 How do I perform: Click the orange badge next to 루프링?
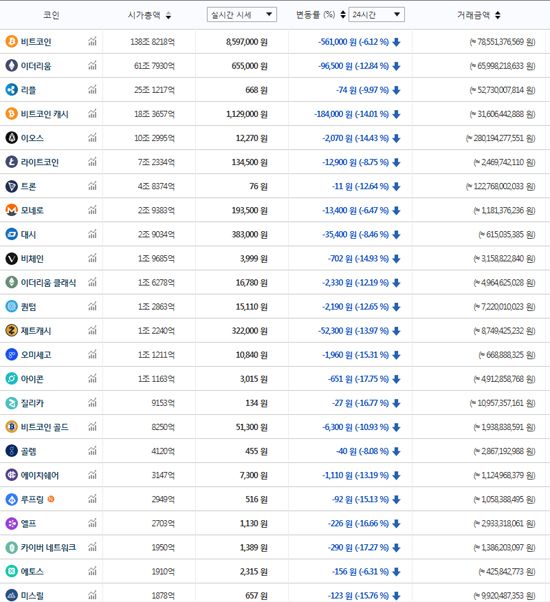[x=51, y=499]
